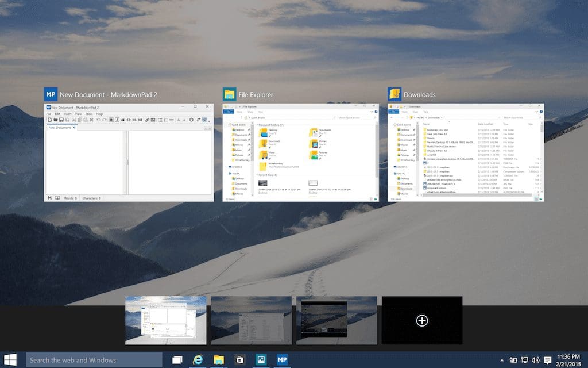The width and height of the screenshot is (588, 368).
Task: Click Markdown M icon in MarkdownPad status bar
Action: point(49,198)
